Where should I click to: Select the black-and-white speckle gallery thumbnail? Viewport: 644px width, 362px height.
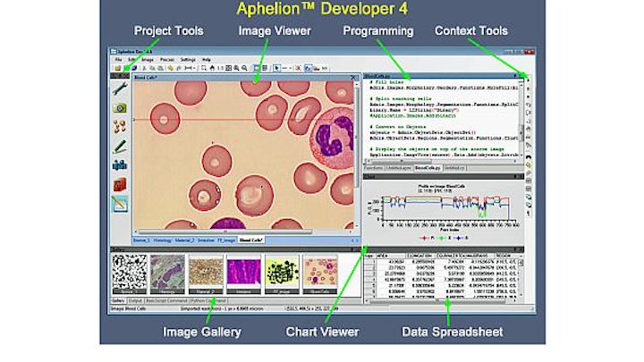coord(130,274)
